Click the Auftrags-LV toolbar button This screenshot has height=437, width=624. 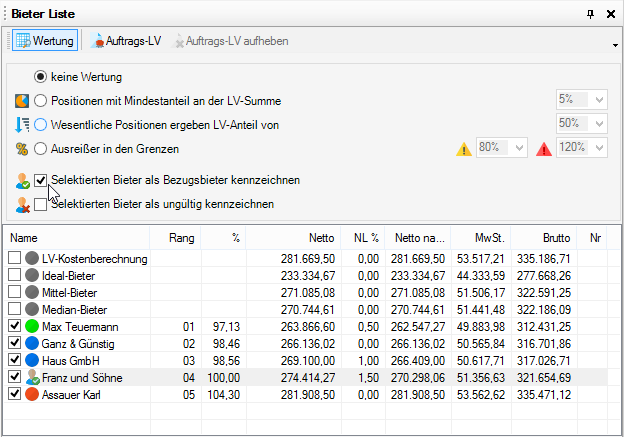pyautogui.click(x=125, y=41)
